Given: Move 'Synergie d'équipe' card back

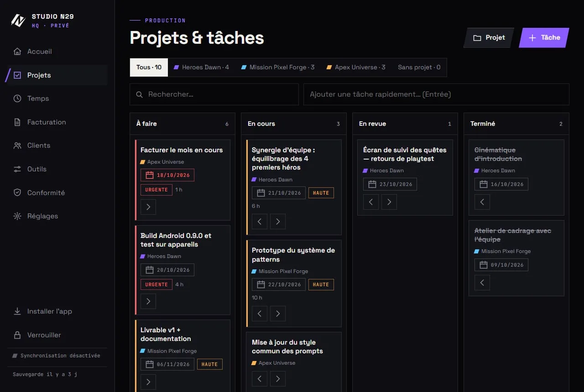Looking at the screenshot, I should pos(260,222).
